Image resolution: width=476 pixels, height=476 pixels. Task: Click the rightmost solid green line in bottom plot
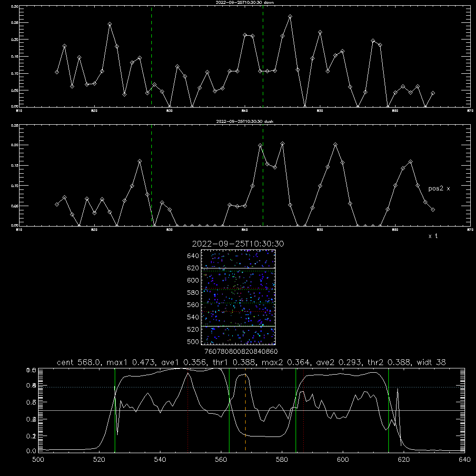click(x=388, y=410)
